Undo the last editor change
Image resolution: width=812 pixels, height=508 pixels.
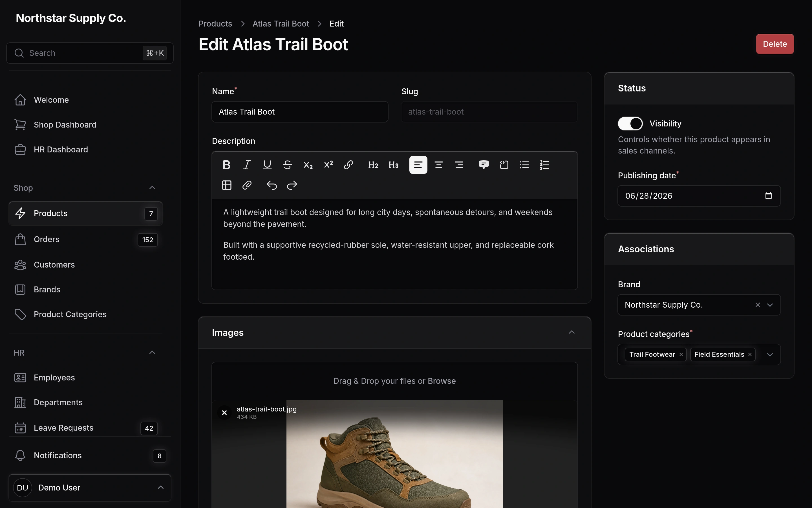click(x=272, y=185)
